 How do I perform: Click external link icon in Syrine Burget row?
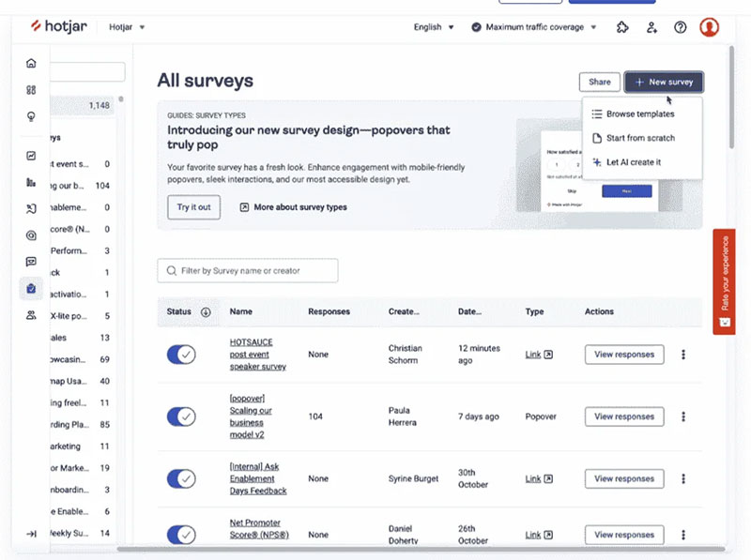[548, 478]
